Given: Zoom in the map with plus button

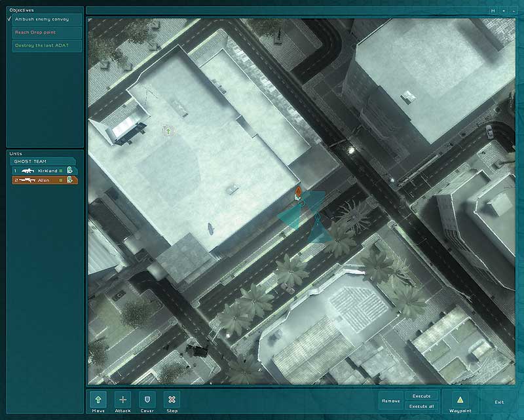Looking at the screenshot, I should pos(504,11).
